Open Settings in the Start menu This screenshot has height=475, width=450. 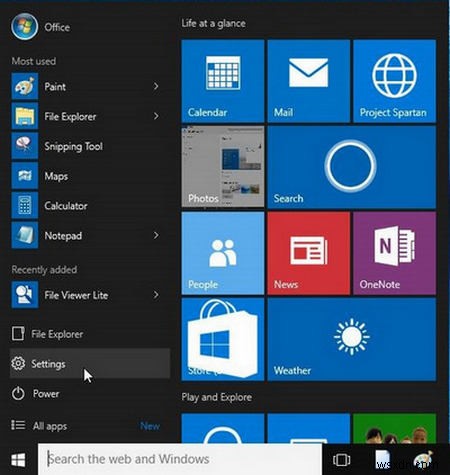click(90, 364)
